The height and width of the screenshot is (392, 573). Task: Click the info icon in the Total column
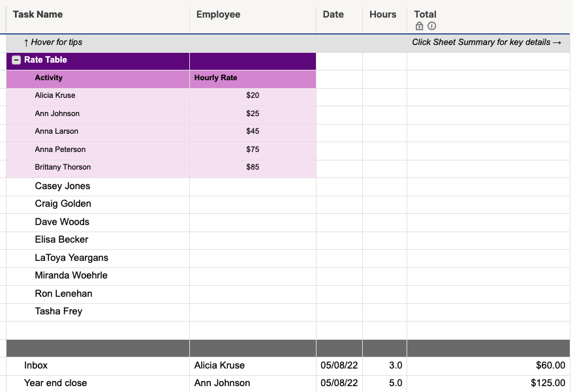[431, 26]
